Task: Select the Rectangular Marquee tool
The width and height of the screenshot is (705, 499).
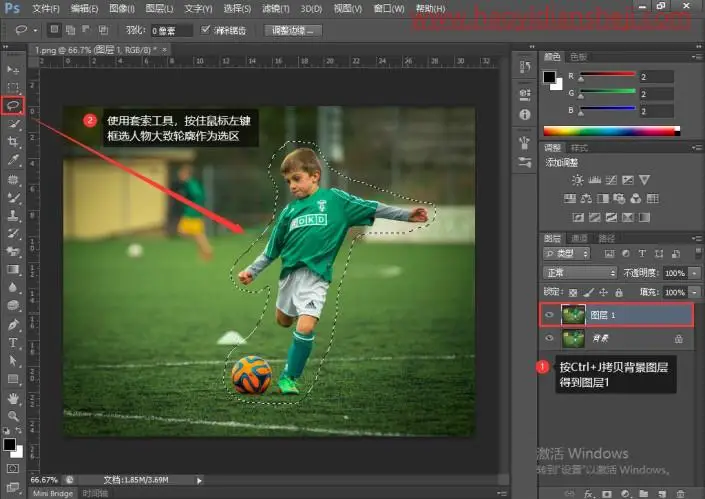Action: tap(13, 87)
